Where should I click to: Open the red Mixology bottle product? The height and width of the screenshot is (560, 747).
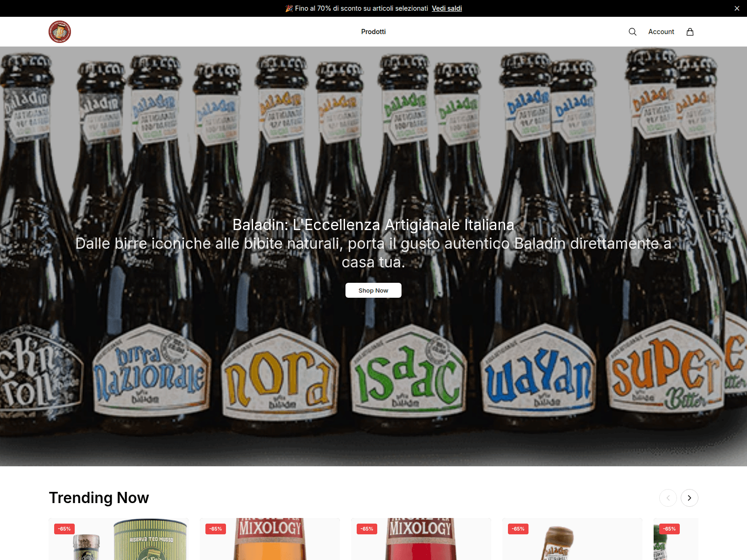click(x=421, y=539)
